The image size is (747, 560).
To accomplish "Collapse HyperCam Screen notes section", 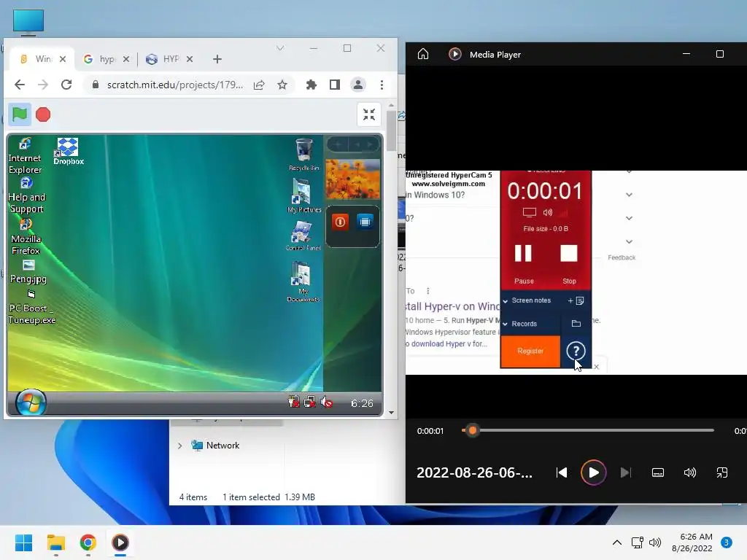I will click(x=506, y=301).
